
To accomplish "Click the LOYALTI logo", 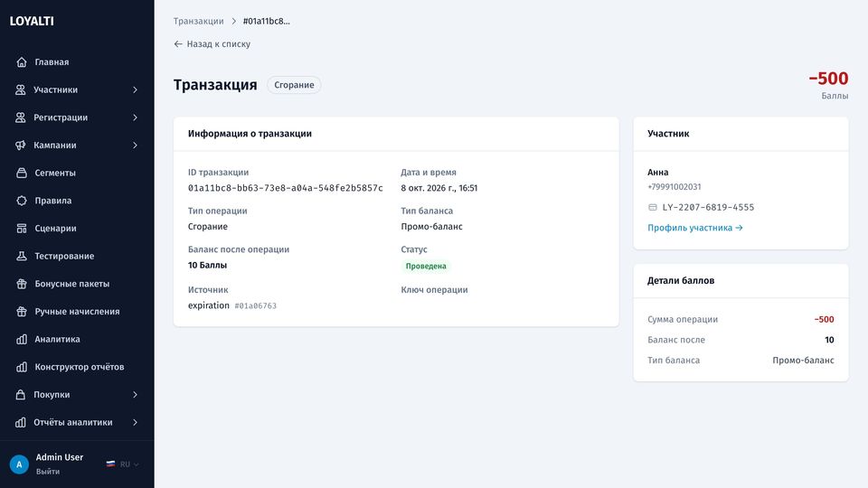I will click(32, 21).
